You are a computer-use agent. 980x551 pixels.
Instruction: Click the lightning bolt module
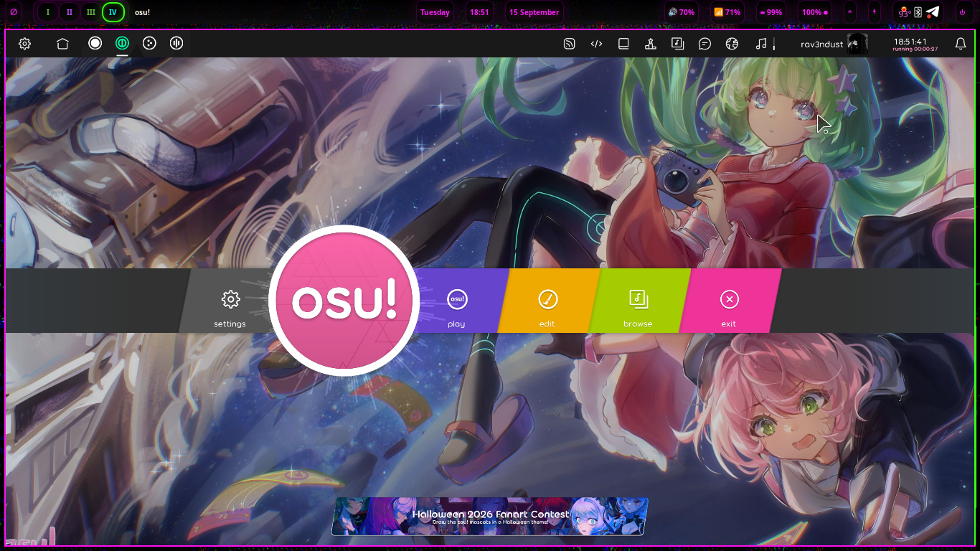tap(874, 12)
